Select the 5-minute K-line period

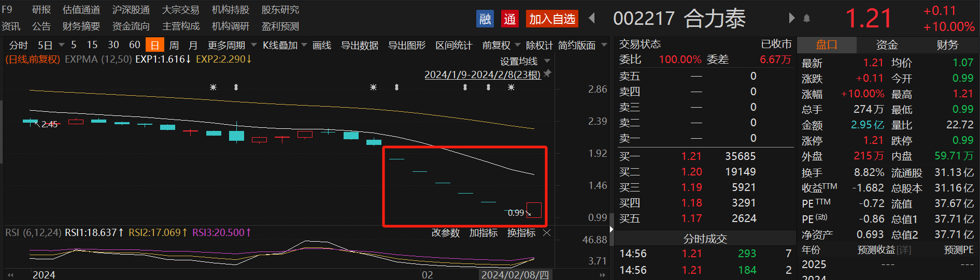(74, 45)
